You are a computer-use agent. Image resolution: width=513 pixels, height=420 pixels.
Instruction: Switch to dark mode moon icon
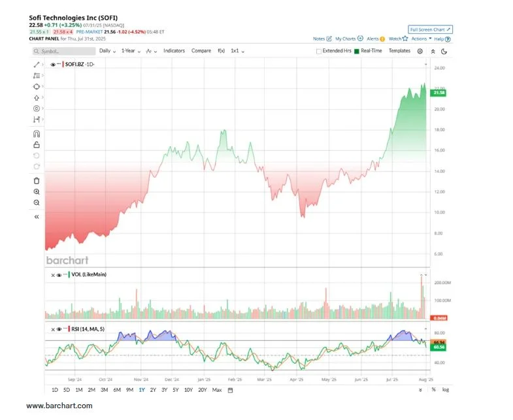(444, 51)
